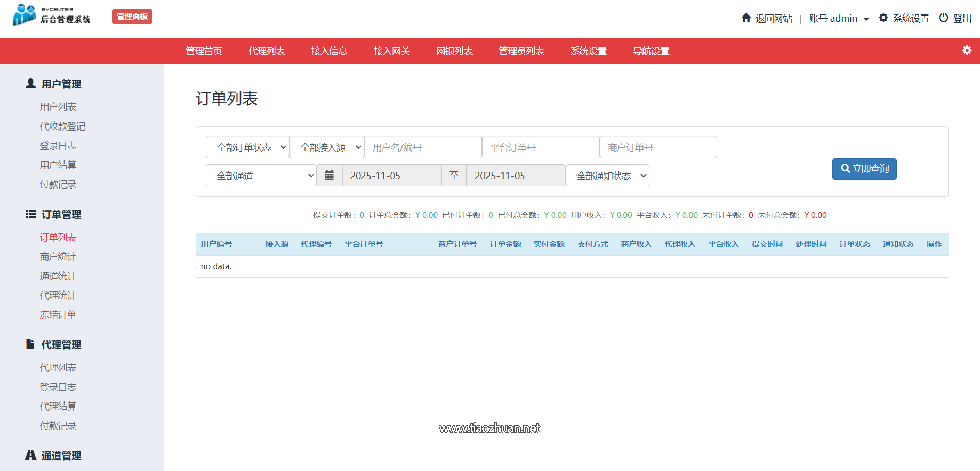The width and height of the screenshot is (980, 471).
Task: Open the 全部订单状态 dropdown
Action: (247, 147)
